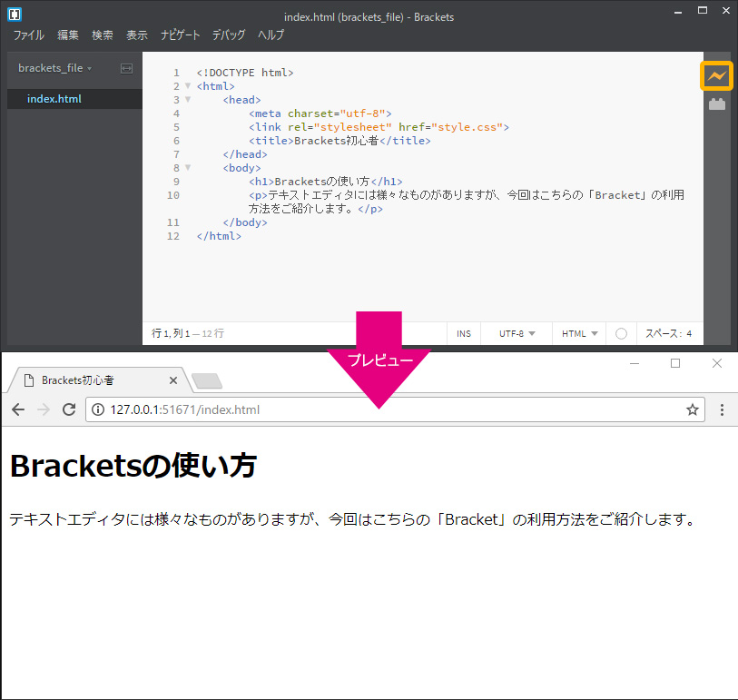The width and height of the screenshot is (738, 700).
Task: Click the スペース: 4 indent setting
Action: coord(669,333)
